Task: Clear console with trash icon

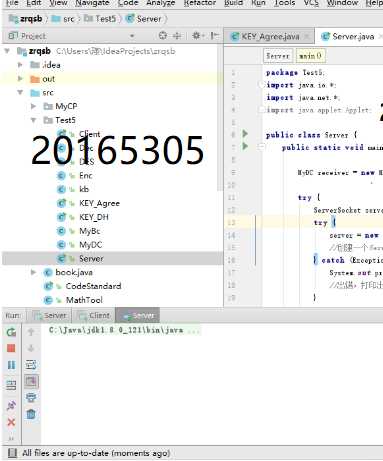Action: point(31,414)
